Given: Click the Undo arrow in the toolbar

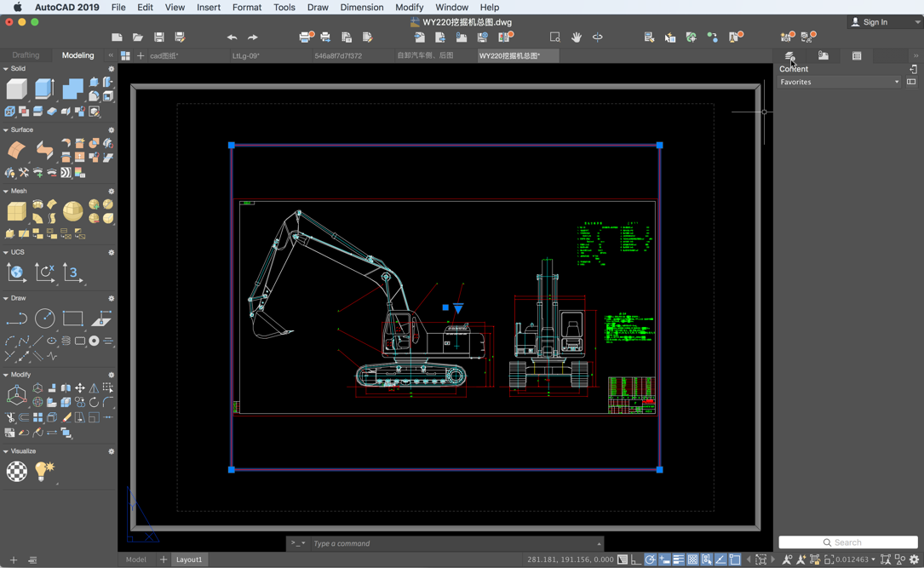Looking at the screenshot, I should (230, 37).
